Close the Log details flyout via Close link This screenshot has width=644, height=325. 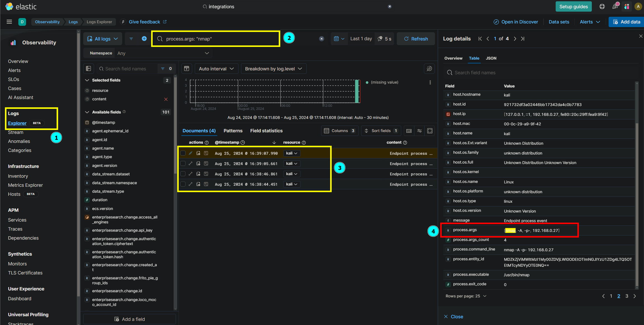click(453, 317)
